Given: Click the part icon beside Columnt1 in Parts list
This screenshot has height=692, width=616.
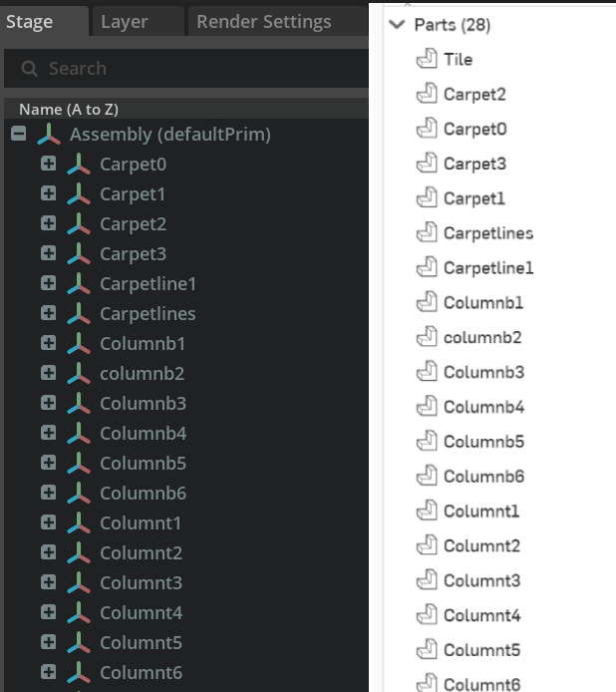Looking at the screenshot, I should click(427, 512).
